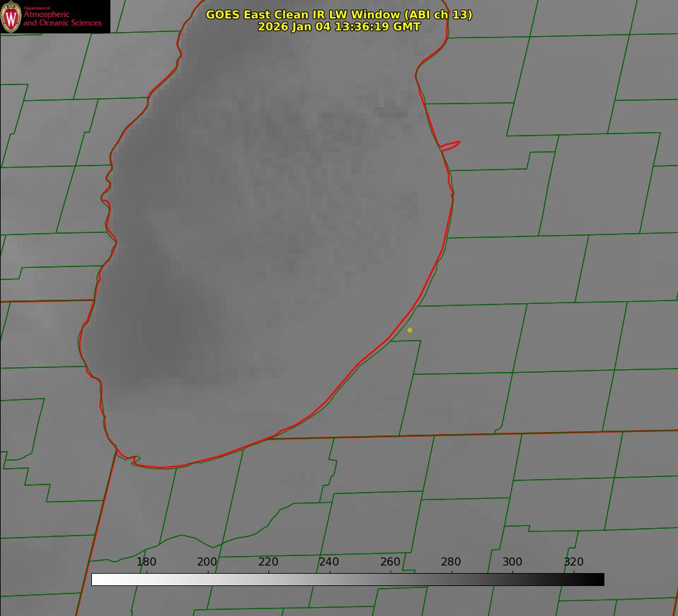Pick the 260 colorbar tick label
Viewport: 678px width, 616px height.
[x=390, y=562]
